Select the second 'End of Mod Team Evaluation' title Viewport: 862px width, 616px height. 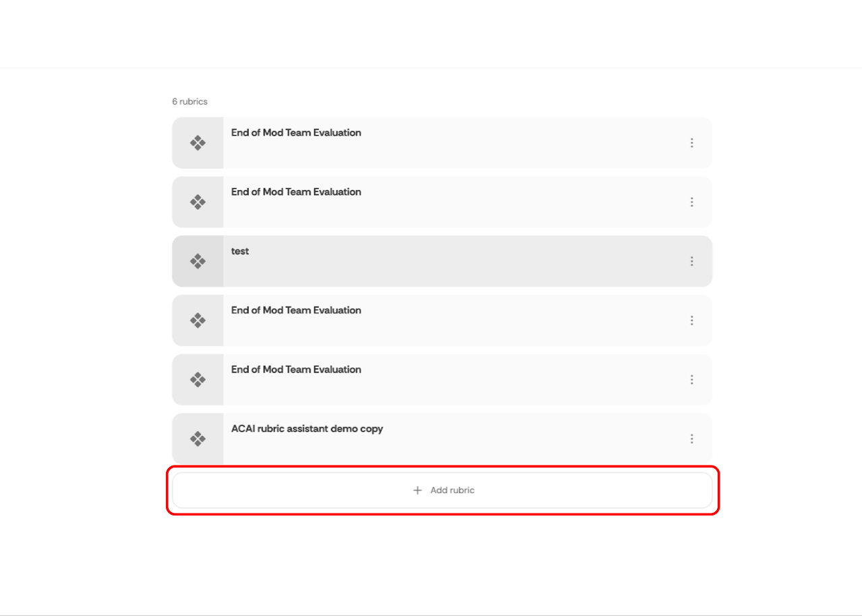(296, 192)
